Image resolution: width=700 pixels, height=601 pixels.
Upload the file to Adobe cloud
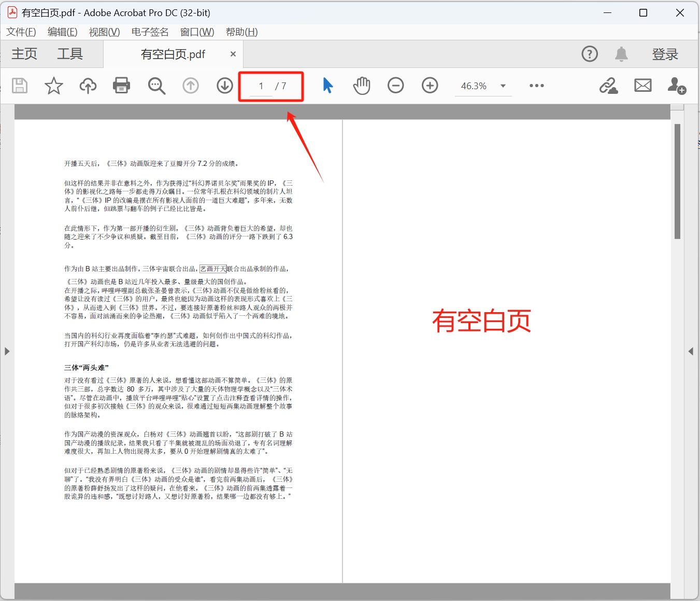88,86
